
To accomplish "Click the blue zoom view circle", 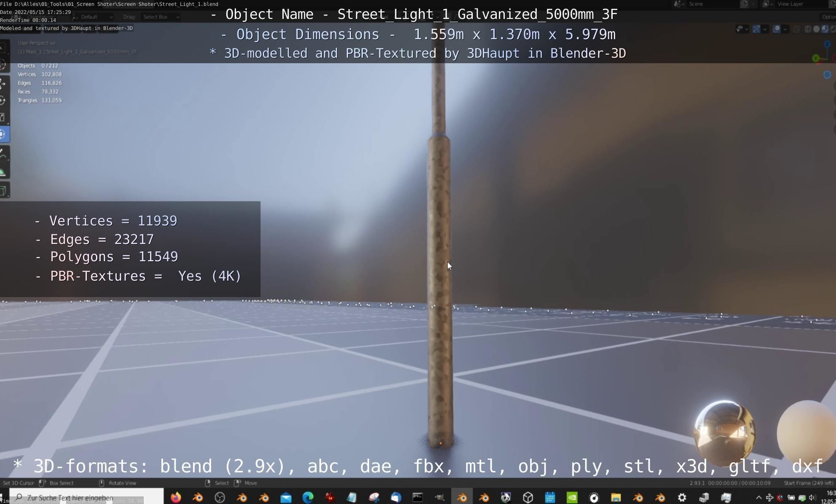I will (x=827, y=75).
